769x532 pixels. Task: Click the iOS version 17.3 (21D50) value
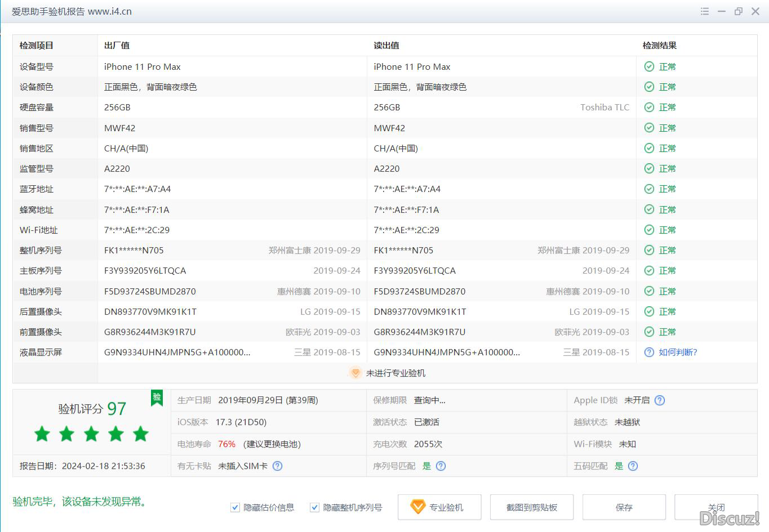(x=241, y=422)
